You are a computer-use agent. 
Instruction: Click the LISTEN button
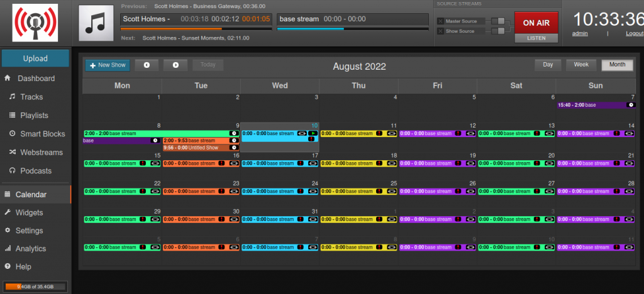tap(536, 38)
